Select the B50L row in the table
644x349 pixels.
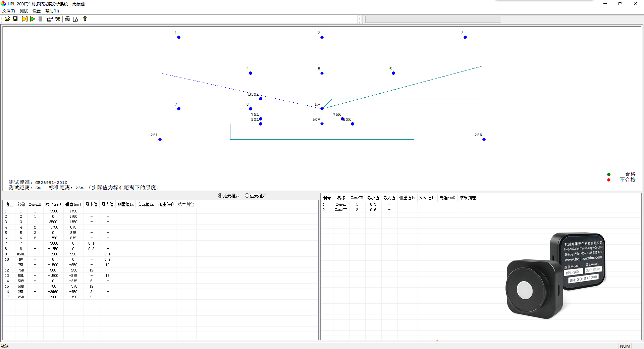click(21, 254)
